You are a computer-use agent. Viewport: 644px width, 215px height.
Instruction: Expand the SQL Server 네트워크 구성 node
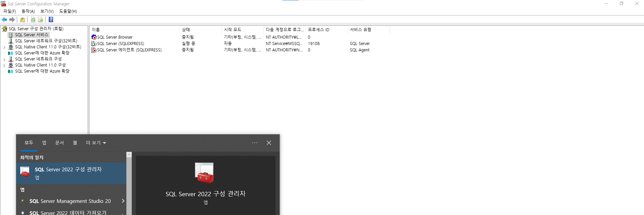(4, 59)
